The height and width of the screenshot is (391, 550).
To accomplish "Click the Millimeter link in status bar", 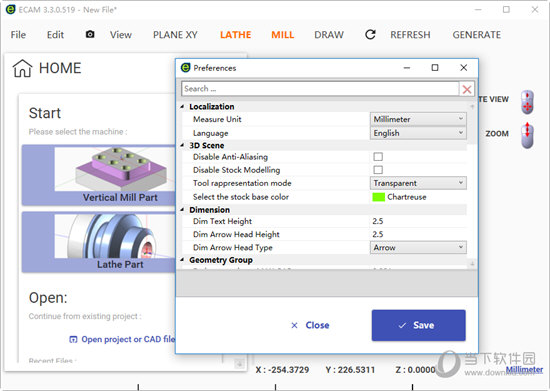I will click(524, 369).
